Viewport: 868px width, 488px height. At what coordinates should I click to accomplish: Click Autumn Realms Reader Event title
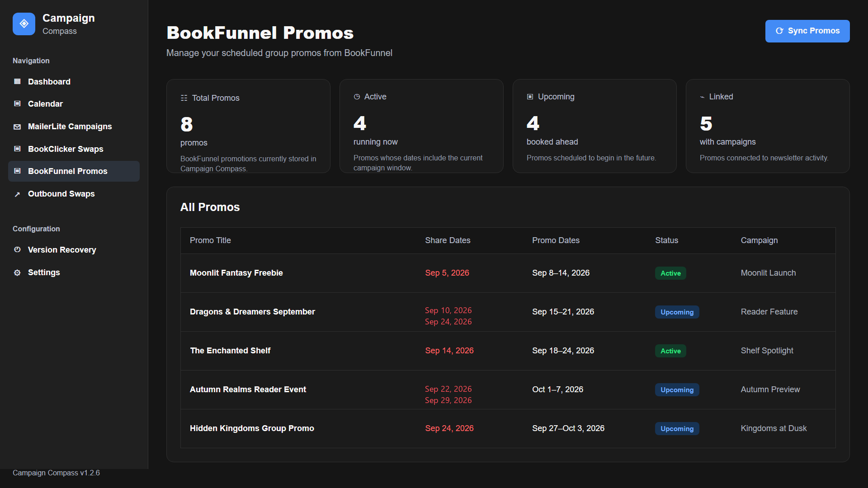click(248, 389)
